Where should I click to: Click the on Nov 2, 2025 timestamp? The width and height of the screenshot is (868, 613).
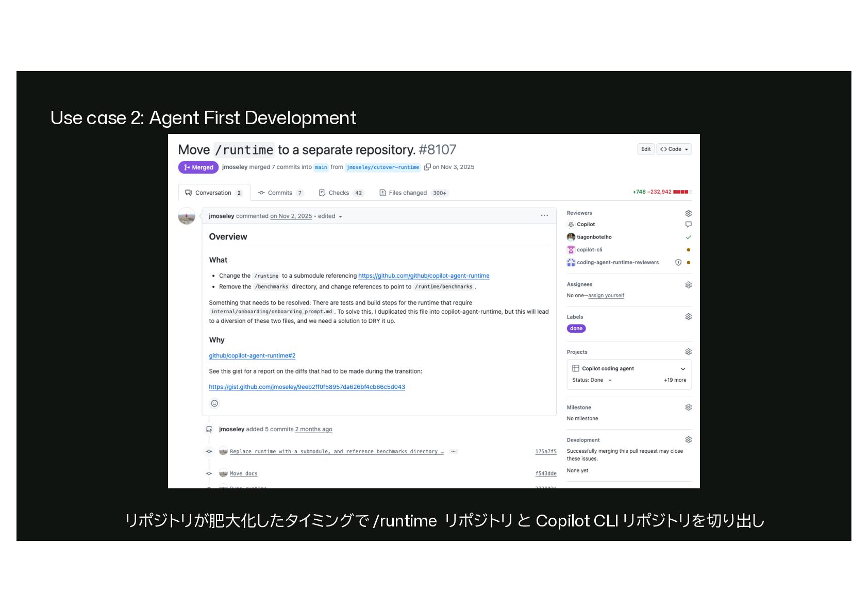pos(291,216)
